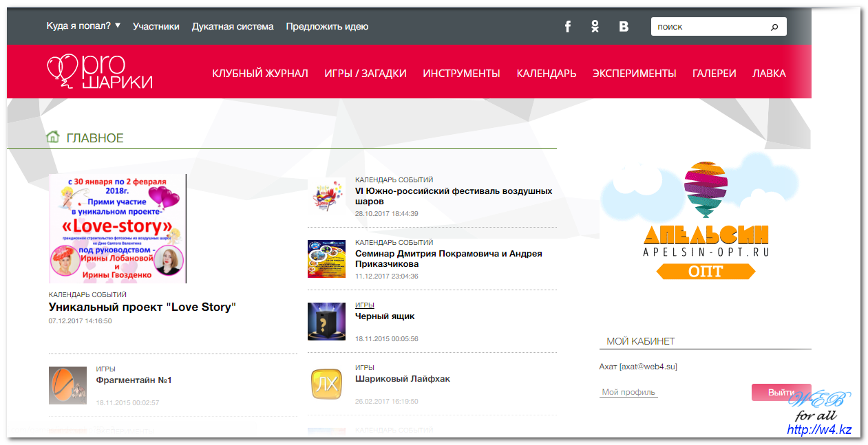Click КАЛЕНДАРЬ СОБЫТИЙ label above Семинар
Image resolution: width=868 pixels, height=445 pixels.
coord(394,243)
